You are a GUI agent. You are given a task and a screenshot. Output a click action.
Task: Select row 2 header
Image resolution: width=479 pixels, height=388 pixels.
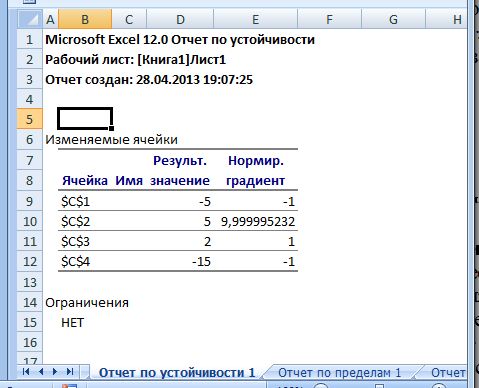(x=30, y=59)
